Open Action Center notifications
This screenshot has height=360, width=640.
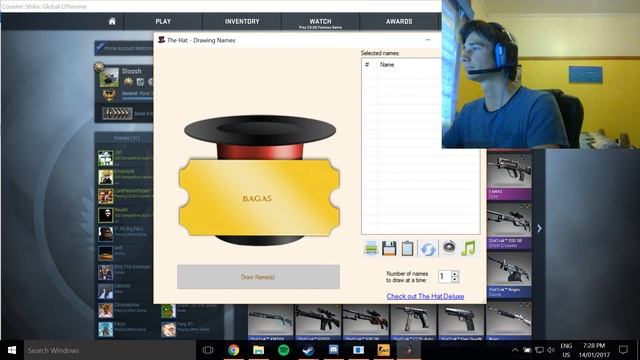coord(623,350)
